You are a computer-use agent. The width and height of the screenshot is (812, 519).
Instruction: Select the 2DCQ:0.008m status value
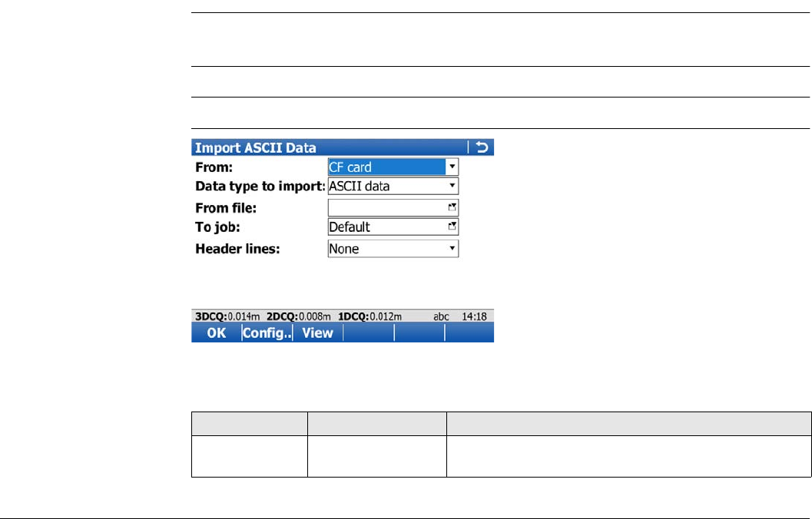298,316
